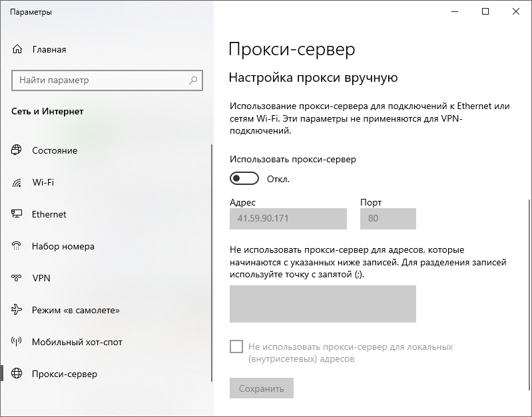The height and width of the screenshot is (417, 532).
Task: Click the Найти параметр search field
Action: tap(107, 80)
